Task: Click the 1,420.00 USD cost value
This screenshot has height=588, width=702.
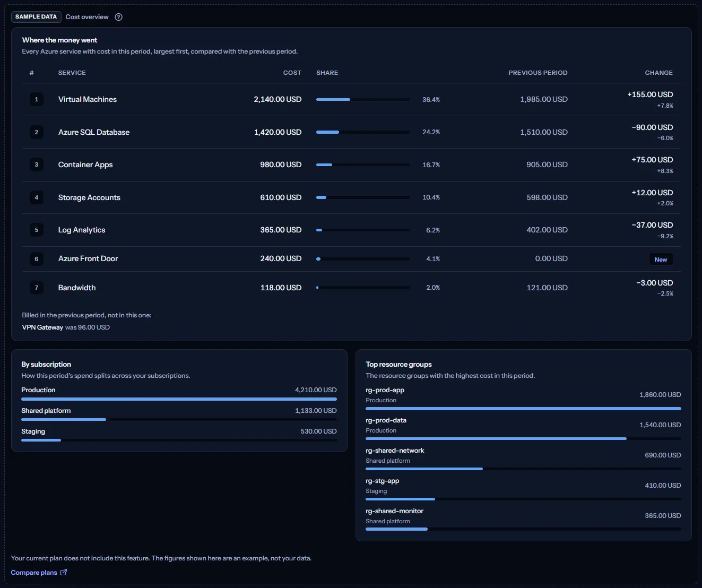Action: coord(278,132)
